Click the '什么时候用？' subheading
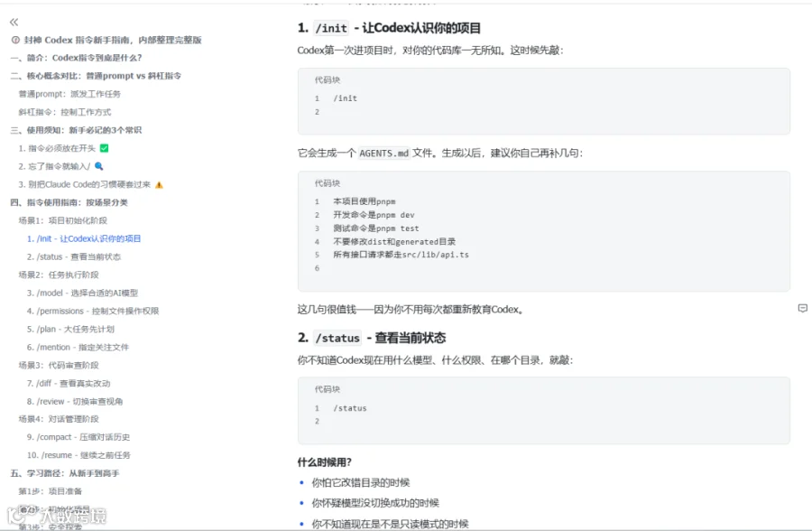 point(324,462)
